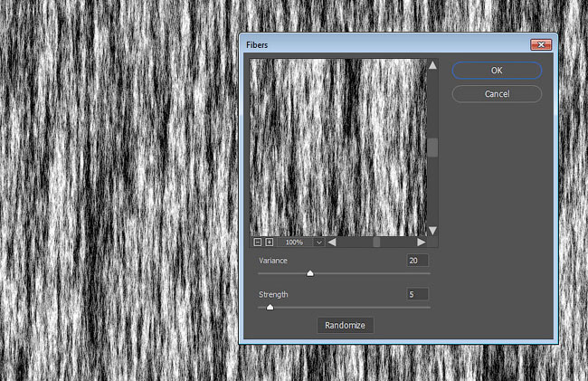Click the zoom in plus icon

tap(270, 243)
